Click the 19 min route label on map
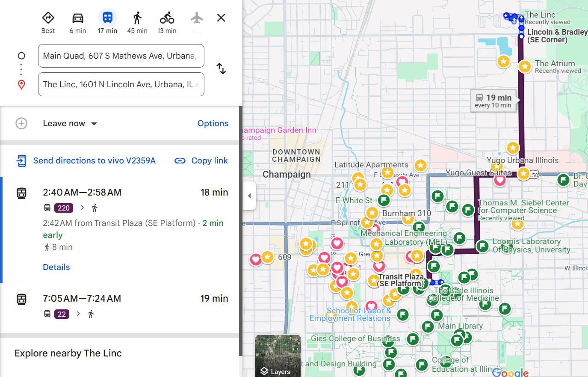The height and width of the screenshot is (377, 588). 493,101
